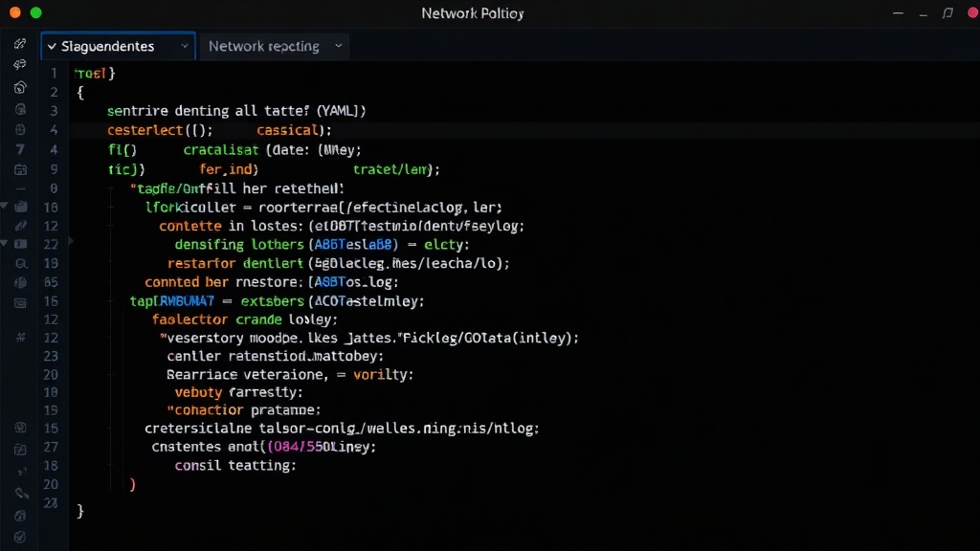Click the orange closing parenthesis on line 20
The image size is (980, 551).
132,484
